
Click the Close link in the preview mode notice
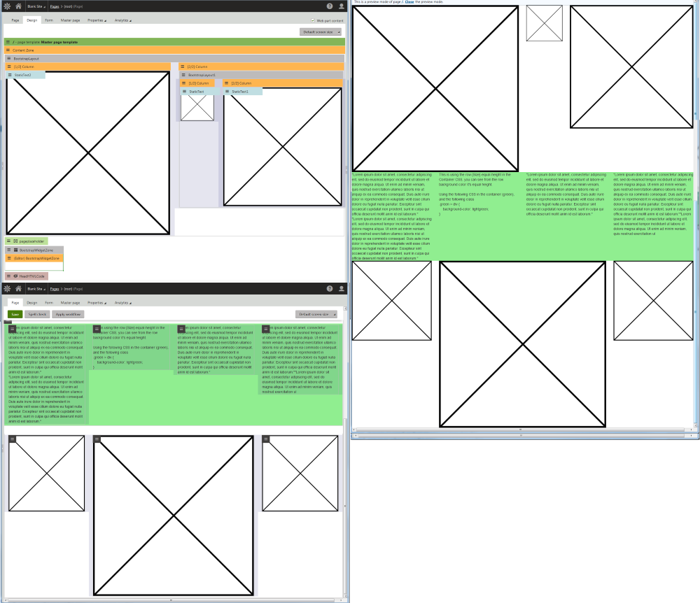click(x=409, y=2)
